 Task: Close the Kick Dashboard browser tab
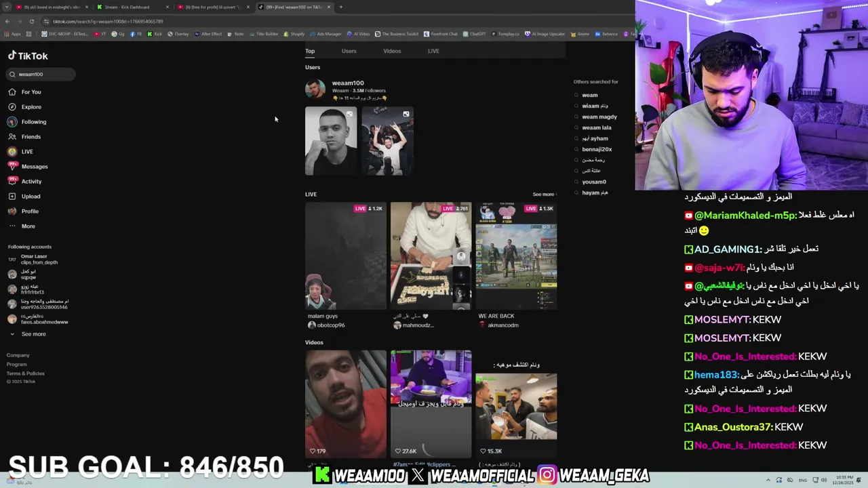[x=167, y=7]
